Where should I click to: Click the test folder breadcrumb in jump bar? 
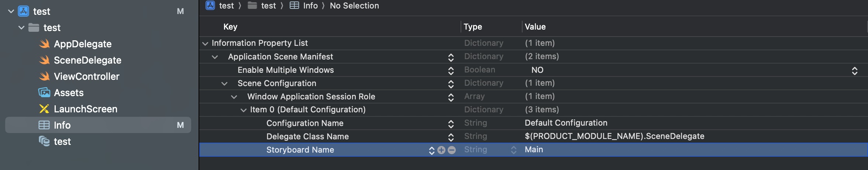click(268, 6)
